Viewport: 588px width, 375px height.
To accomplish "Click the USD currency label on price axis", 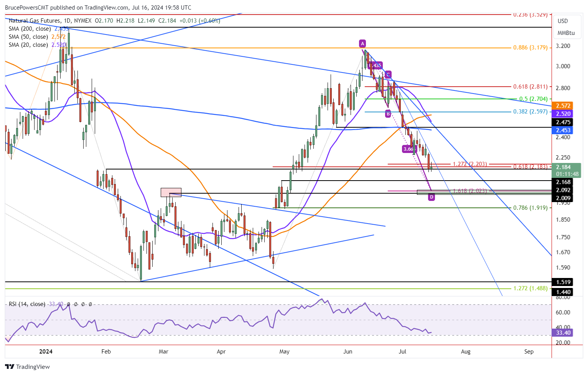I will [x=563, y=21].
